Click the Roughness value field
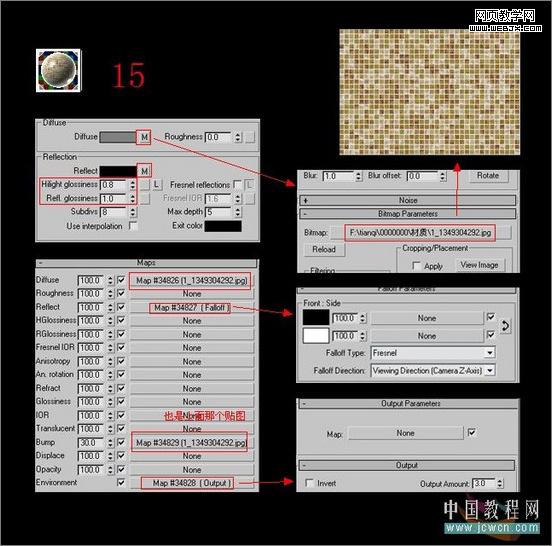Image resolution: width=552 pixels, height=546 pixels. pos(218,137)
